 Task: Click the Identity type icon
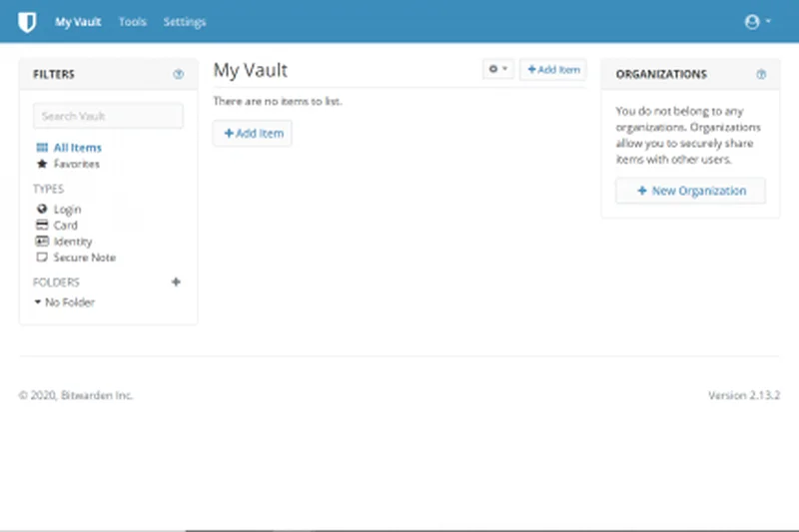click(42, 242)
